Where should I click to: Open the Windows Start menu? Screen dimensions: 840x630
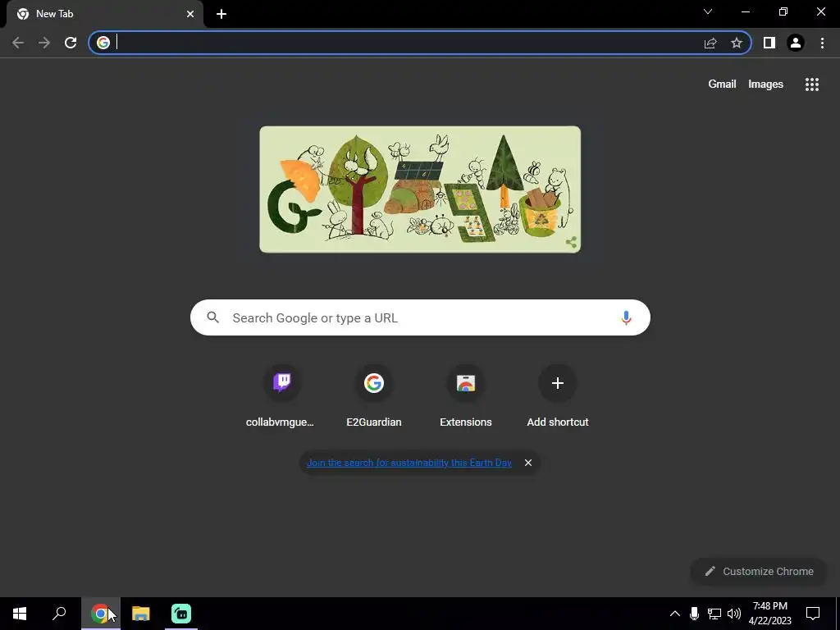(x=20, y=614)
